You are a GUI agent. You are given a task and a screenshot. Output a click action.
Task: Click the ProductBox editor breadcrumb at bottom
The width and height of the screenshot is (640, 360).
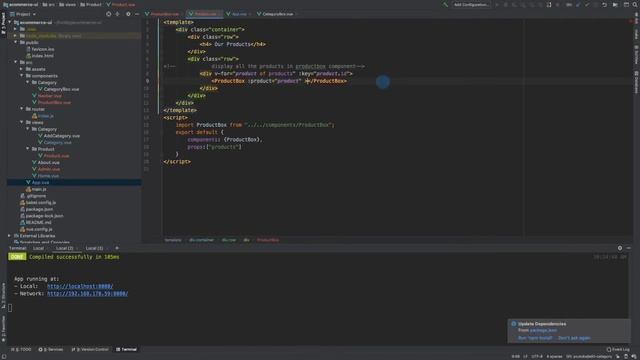pyautogui.click(x=268, y=240)
